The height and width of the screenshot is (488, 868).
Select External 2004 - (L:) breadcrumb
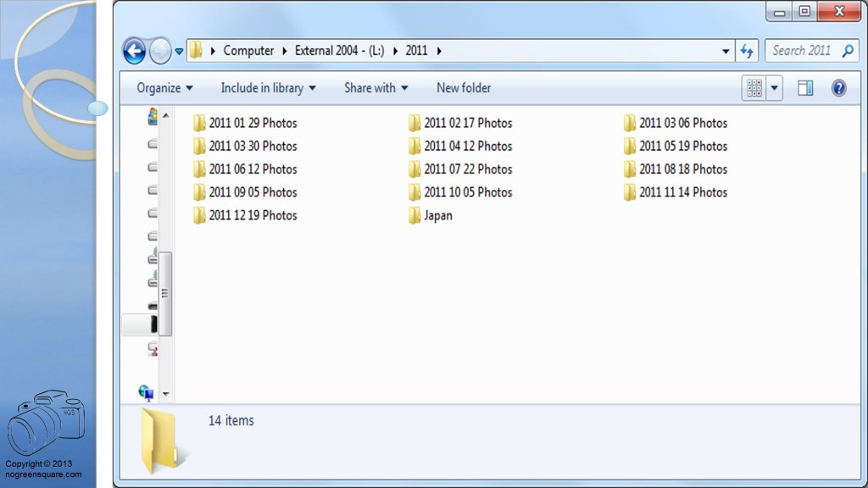coord(339,51)
